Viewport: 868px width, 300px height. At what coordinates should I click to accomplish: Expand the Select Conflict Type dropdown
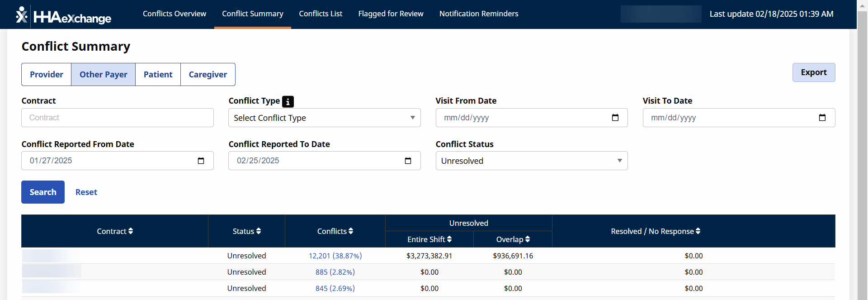coord(324,118)
